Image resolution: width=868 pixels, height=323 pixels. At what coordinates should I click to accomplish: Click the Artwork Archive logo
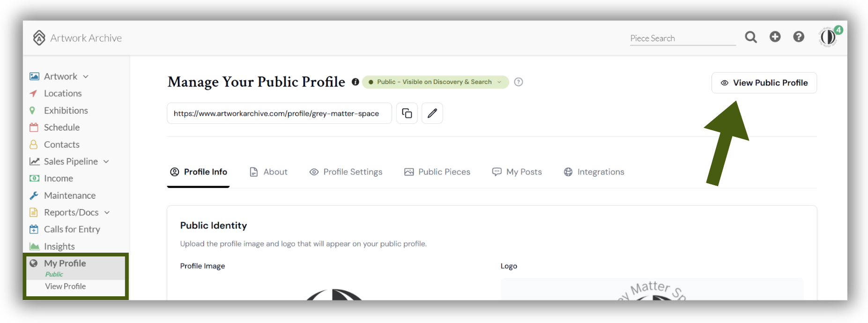tap(77, 38)
